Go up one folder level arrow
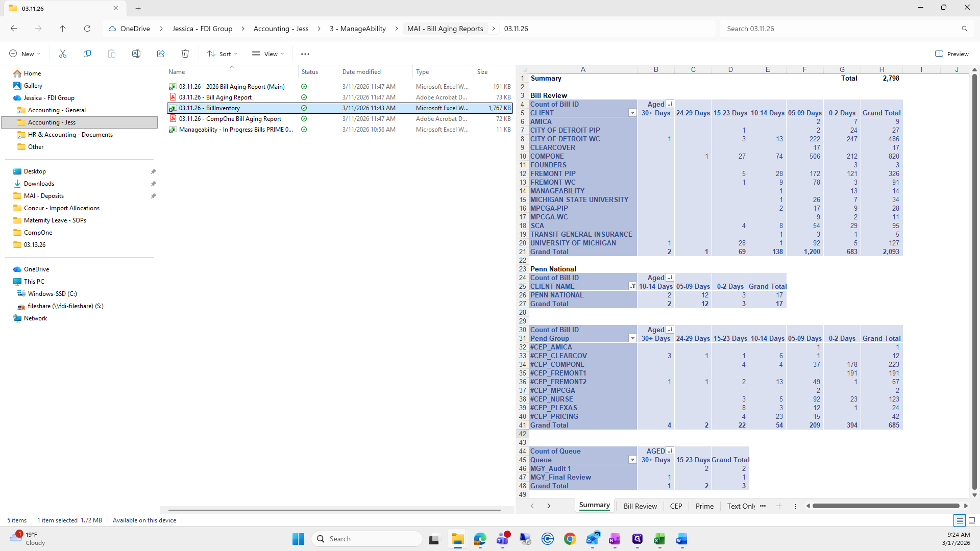The width and height of the screenshot is (980, 551). [x=62, y=29]
